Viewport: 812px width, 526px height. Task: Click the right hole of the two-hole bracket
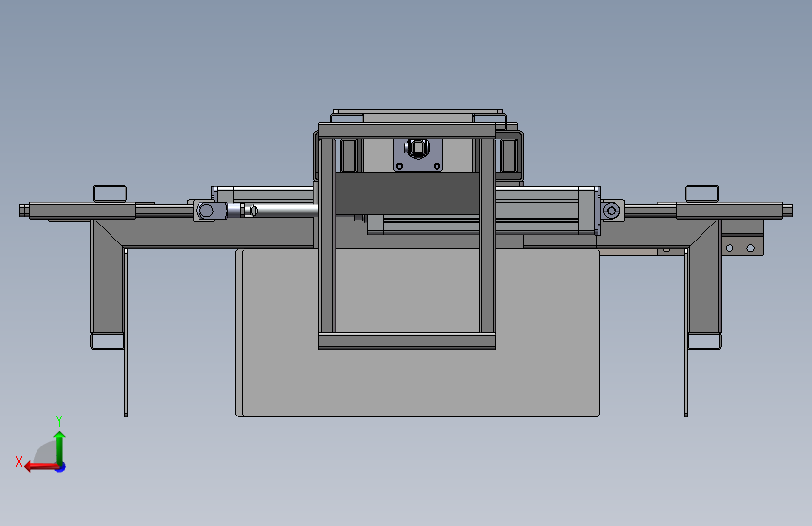[x=750, y=249]
